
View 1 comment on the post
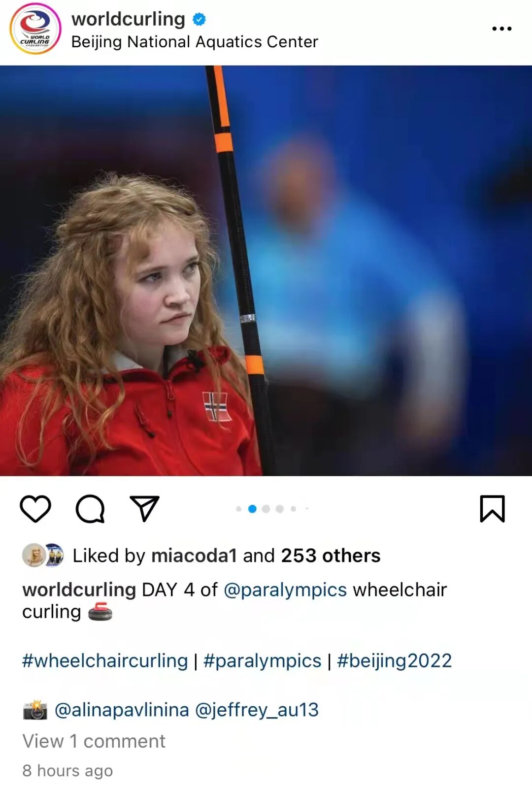pyautogui.click(x=94, y=741)
